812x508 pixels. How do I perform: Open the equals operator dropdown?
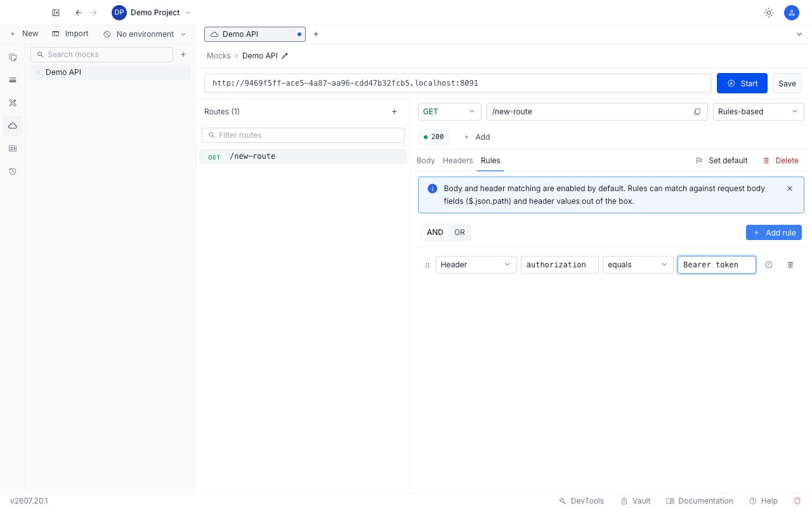[x=638, y=265]
